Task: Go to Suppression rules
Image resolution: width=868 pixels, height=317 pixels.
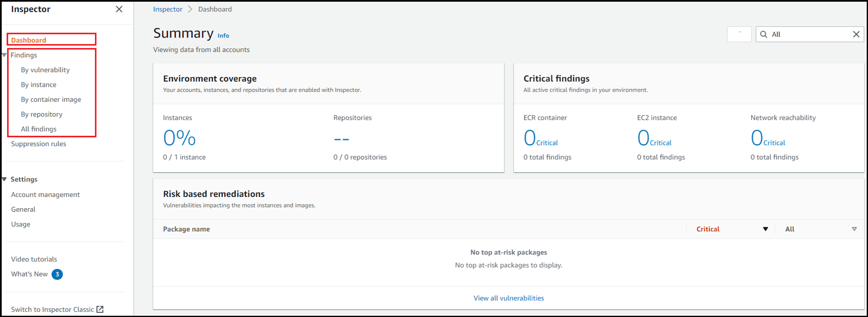Action: [x=39, y=144]
